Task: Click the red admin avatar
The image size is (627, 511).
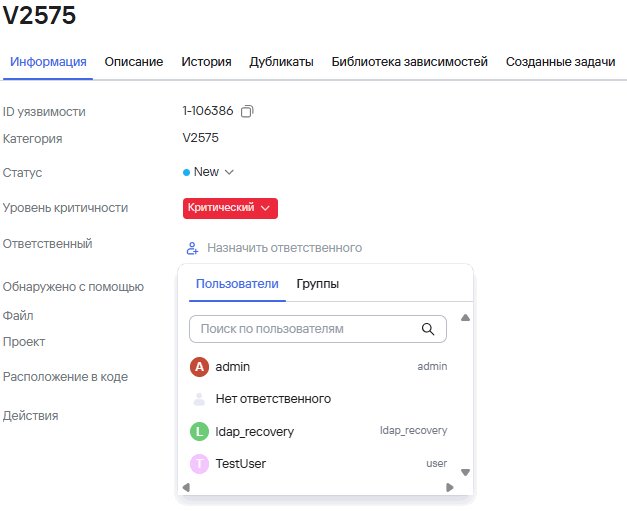Action: [199, 367]
